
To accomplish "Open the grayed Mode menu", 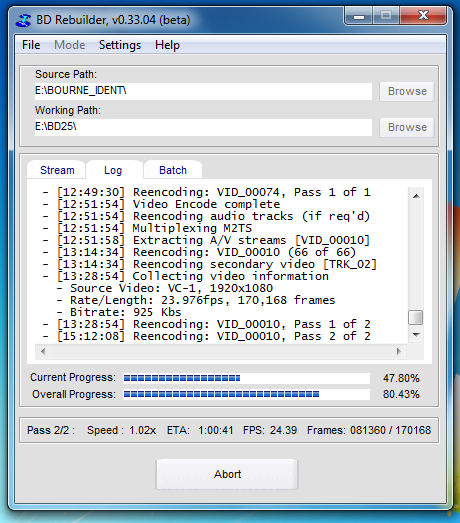I will [69, 45].
